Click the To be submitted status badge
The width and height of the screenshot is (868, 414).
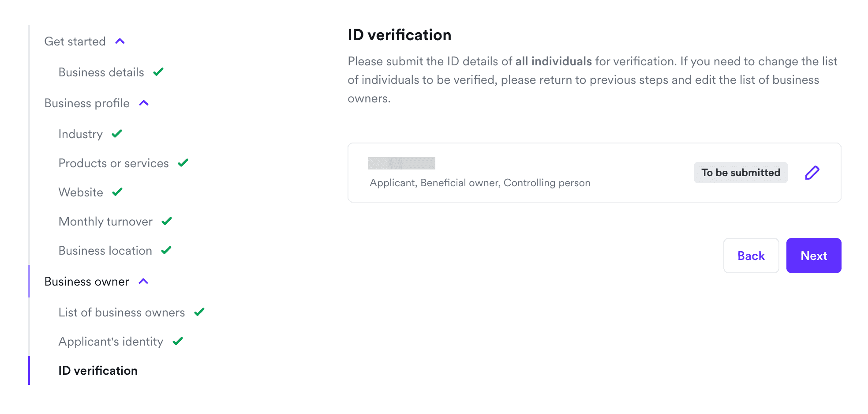pyautogui.click(x=741, y=173)
